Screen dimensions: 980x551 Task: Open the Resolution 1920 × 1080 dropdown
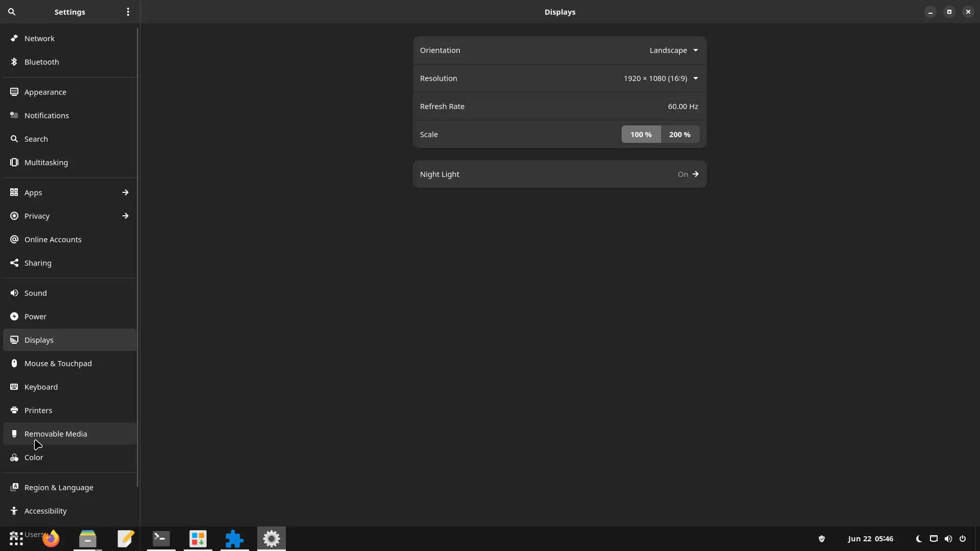click(660, 78)
